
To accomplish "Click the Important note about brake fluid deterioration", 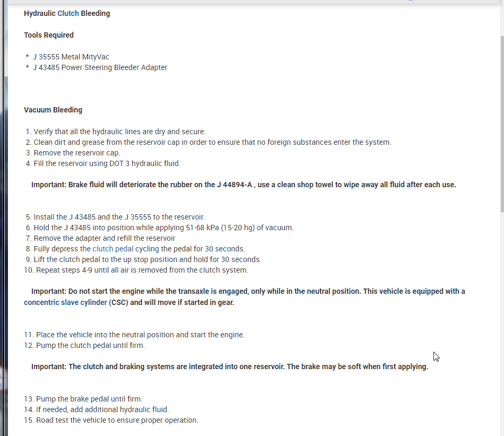I will tap(244, 185).
